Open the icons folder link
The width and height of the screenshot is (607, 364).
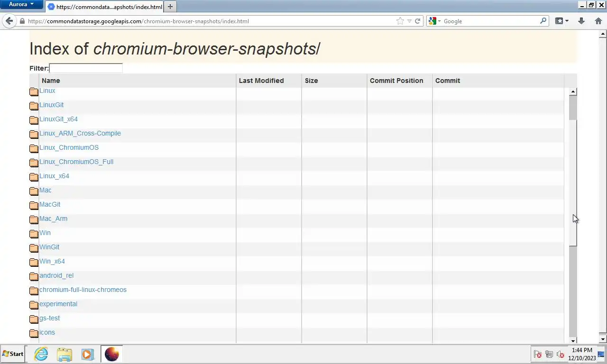(47, 332)
